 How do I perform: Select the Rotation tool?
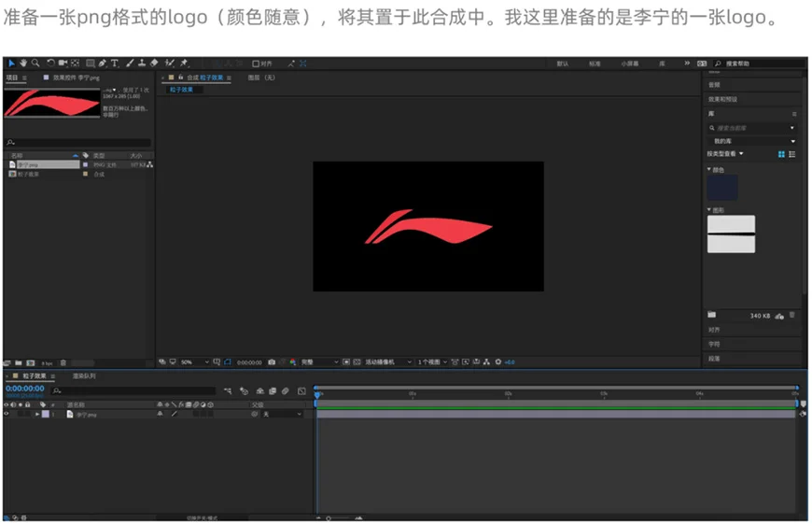tap(50, 64)
